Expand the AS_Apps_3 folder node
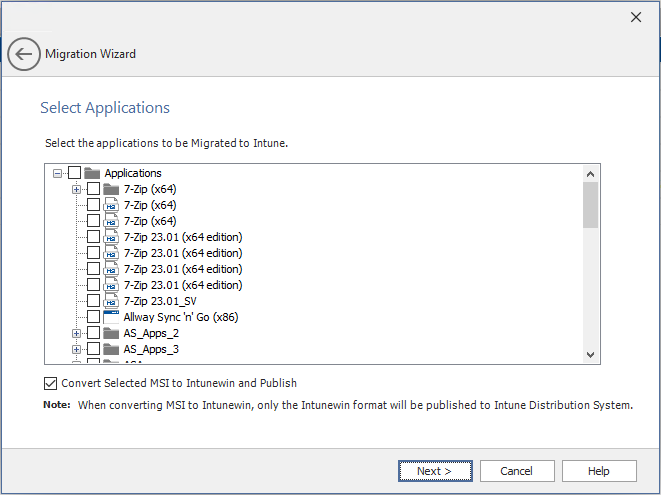661x495 pixels. 76,349
